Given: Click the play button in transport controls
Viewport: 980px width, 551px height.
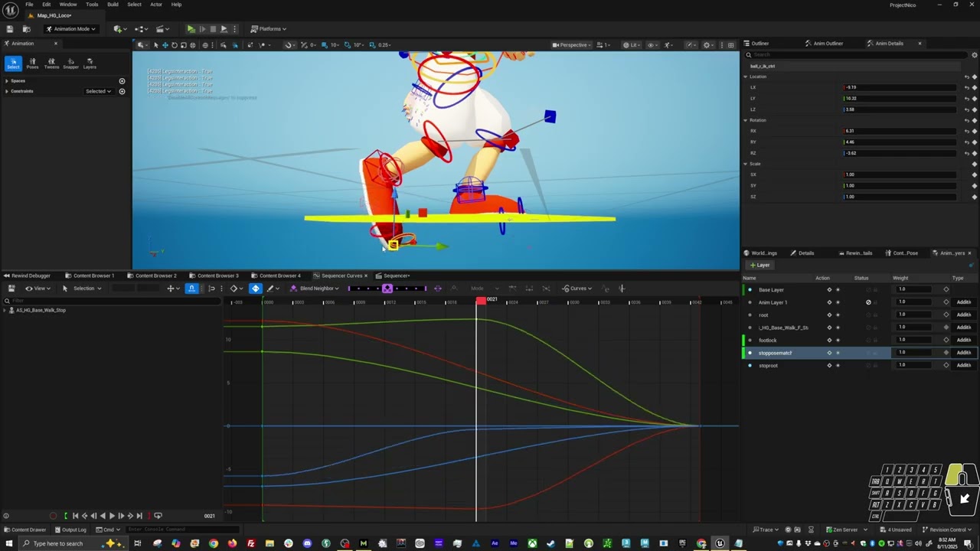Looking at the screenshot, I should 112,516.
